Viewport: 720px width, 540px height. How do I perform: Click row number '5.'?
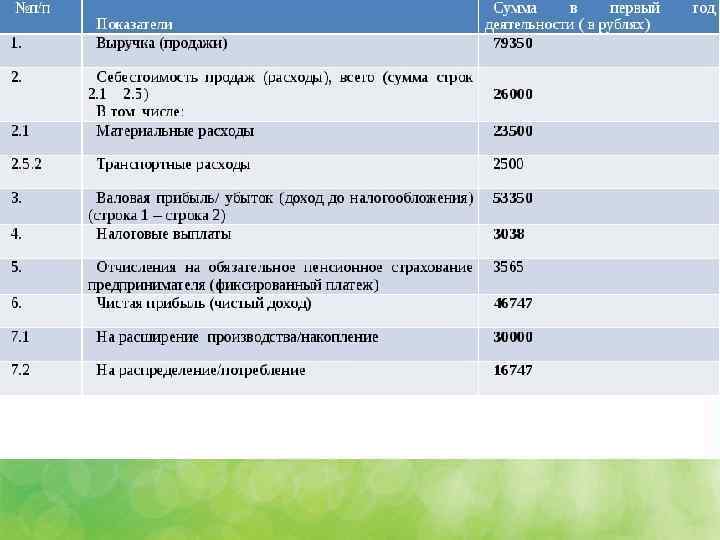[16, 267]
